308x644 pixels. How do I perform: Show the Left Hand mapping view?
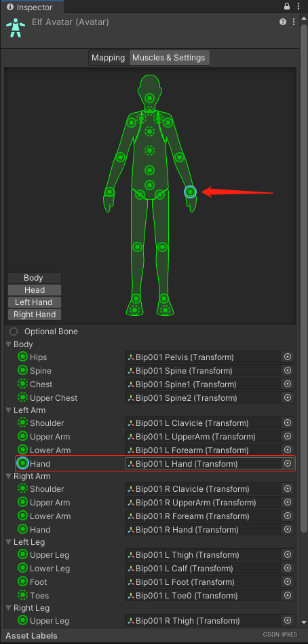[34, 302]
